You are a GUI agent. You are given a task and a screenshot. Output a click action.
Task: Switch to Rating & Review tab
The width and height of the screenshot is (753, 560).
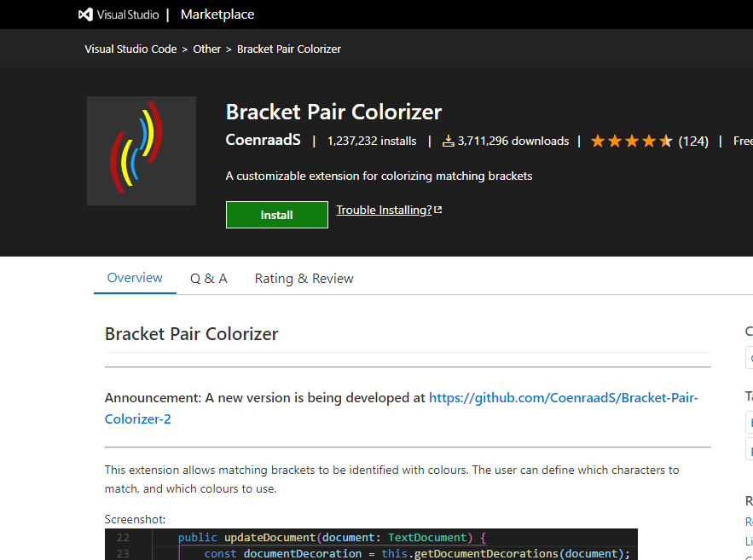pos(304,279)
